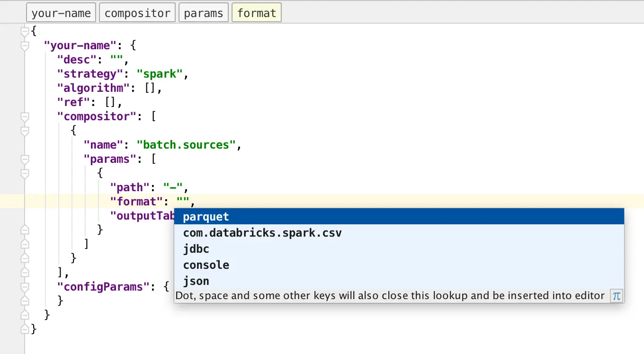The image size is (644, 354).
Task: Collapse the "compositor" array fold marker
Action: [x=25, y=117]
